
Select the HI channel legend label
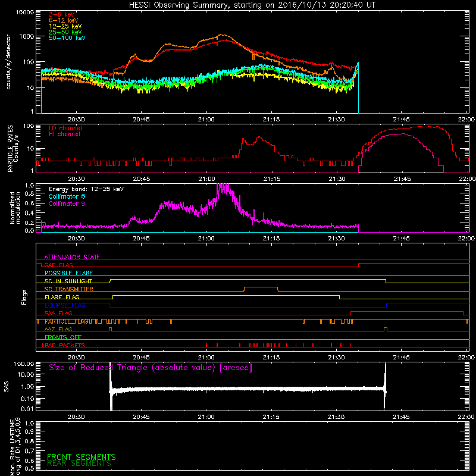pyautogui.click(x=64, y=134)
